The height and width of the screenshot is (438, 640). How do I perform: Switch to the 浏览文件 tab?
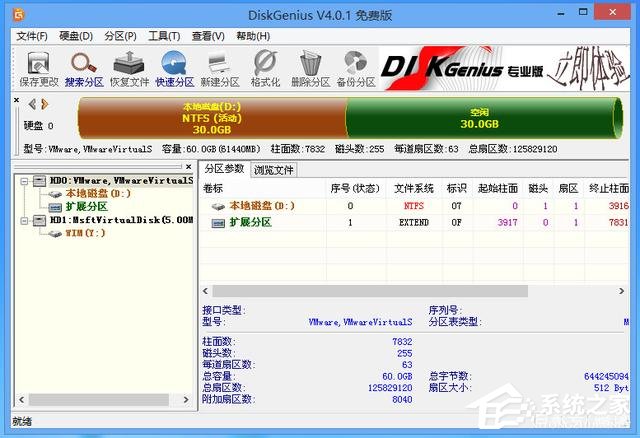coord(273,170)
